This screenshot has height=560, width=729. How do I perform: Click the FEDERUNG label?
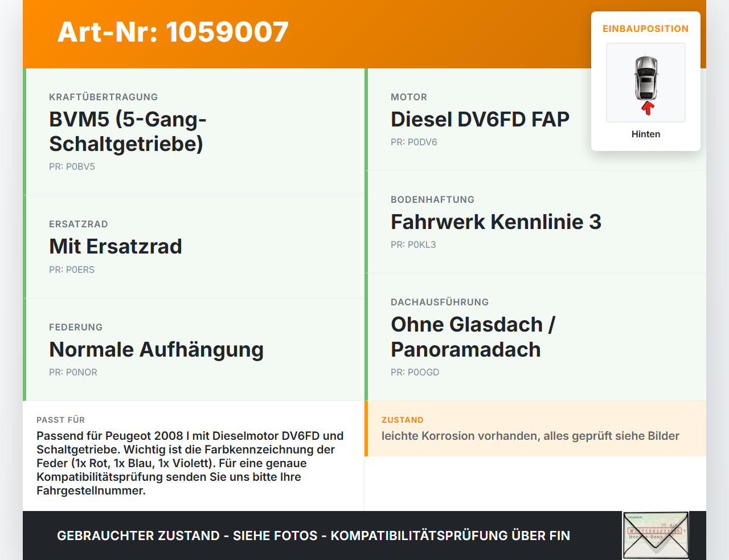pyautogui.click(x=76, y=327)
